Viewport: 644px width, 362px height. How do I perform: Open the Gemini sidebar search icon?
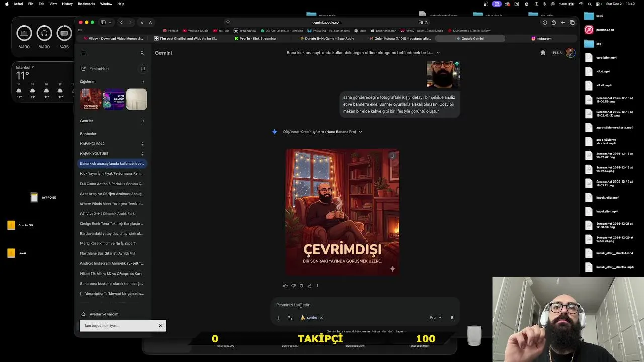point(142,53)
